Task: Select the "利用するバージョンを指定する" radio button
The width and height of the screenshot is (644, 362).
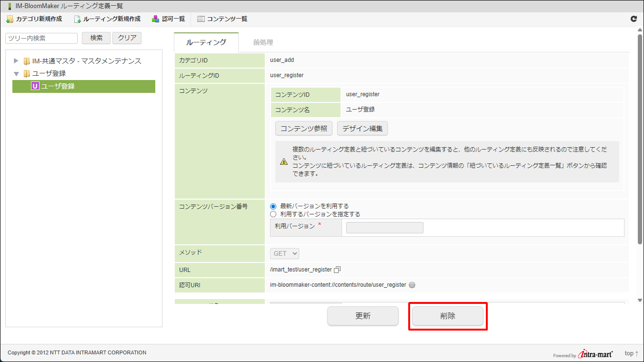Action: 273,214
